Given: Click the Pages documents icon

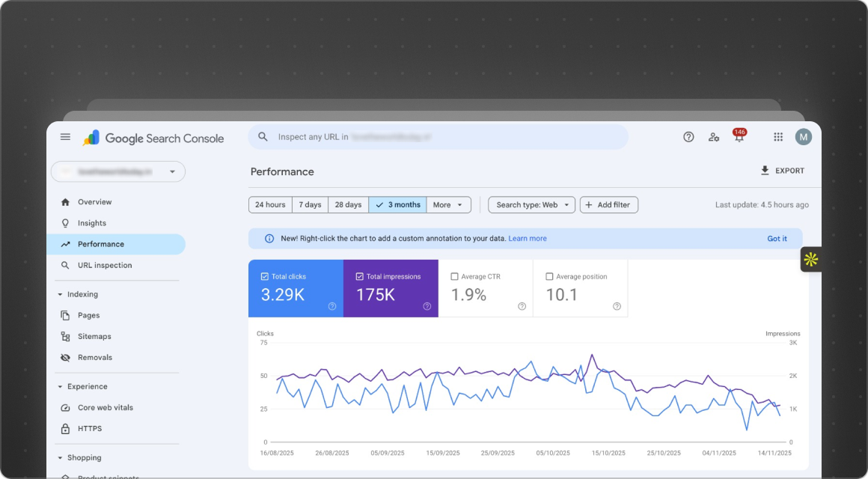Looking at the screenshot, I should click(65, 315).
